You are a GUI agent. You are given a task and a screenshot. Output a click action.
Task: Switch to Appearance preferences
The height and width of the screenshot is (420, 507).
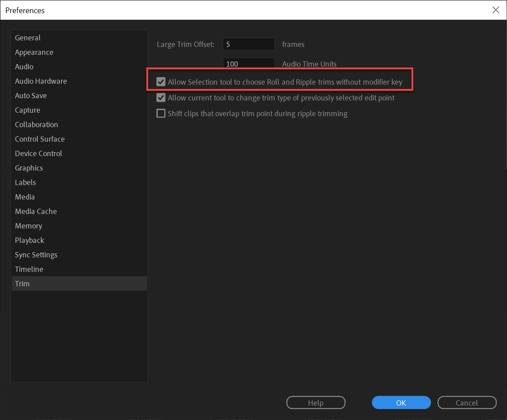34,52
